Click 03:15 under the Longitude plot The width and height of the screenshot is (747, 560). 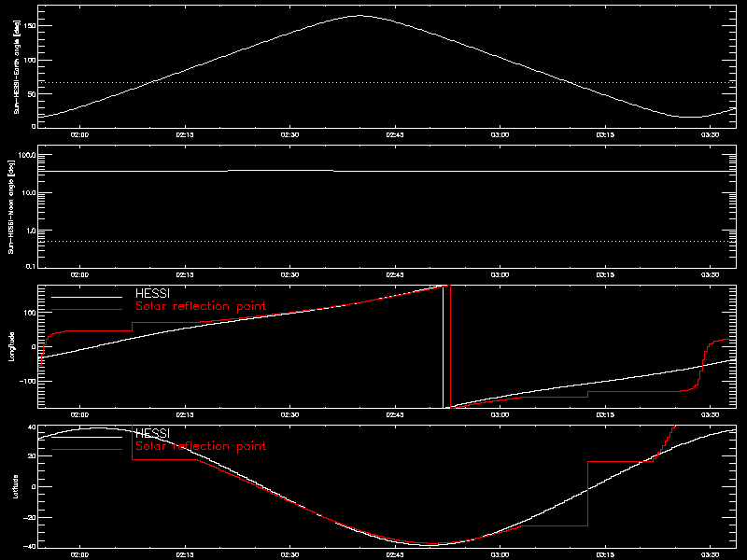click(605, 414)
